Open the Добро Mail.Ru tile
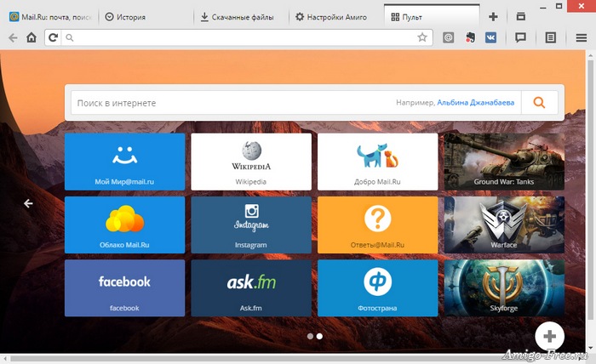This screenshot has width=596, height=364. [x=377, y=162]
